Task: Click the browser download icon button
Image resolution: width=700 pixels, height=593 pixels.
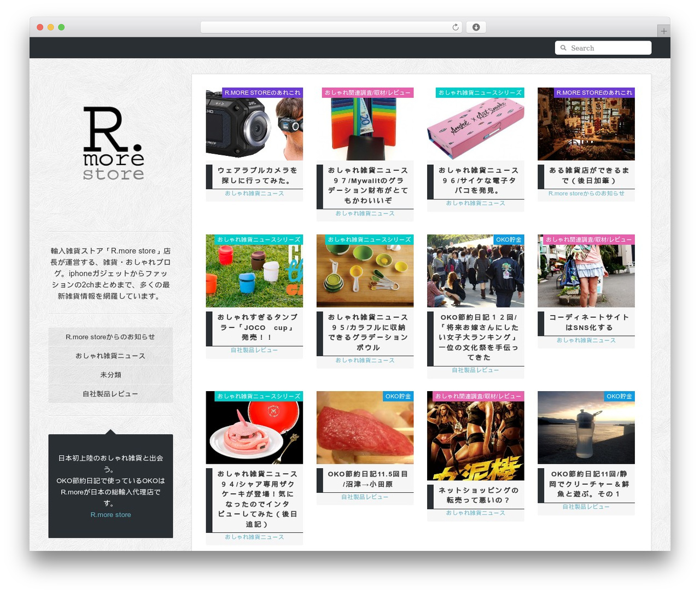Action: (476, 27)
